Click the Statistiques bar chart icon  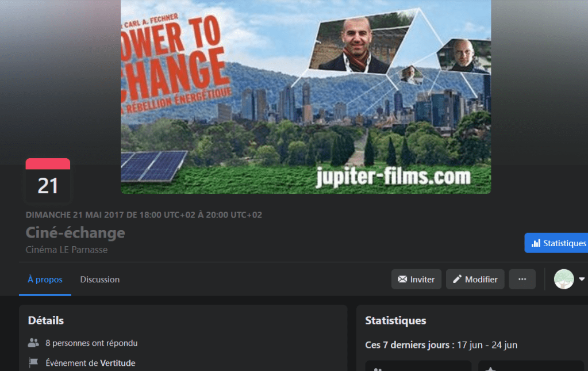pyautogui.click(x=536, y=243)
